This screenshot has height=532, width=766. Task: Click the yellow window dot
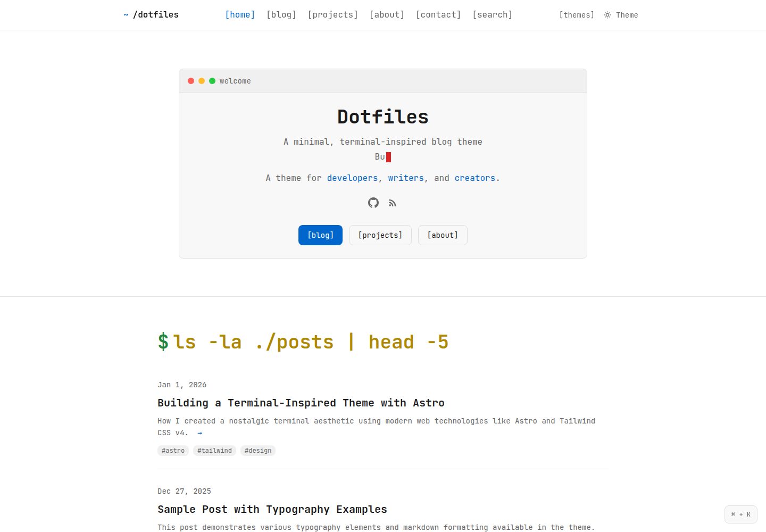(x=202, y=81)
